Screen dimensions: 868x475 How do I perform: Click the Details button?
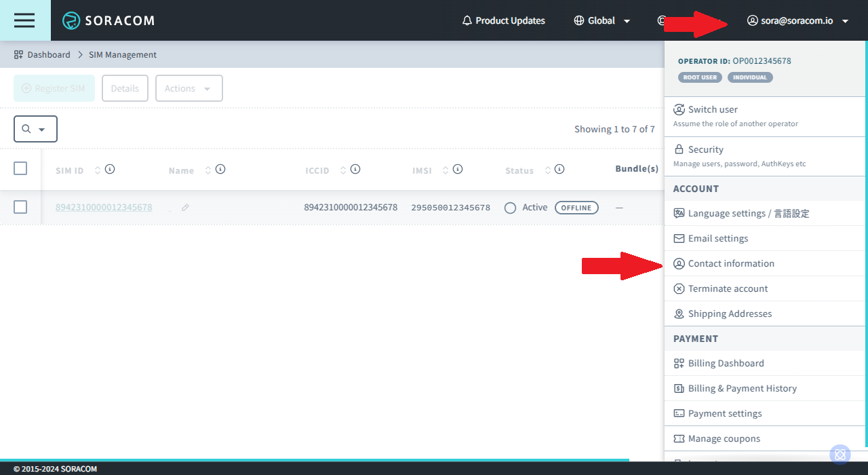(x=125, y=88)
